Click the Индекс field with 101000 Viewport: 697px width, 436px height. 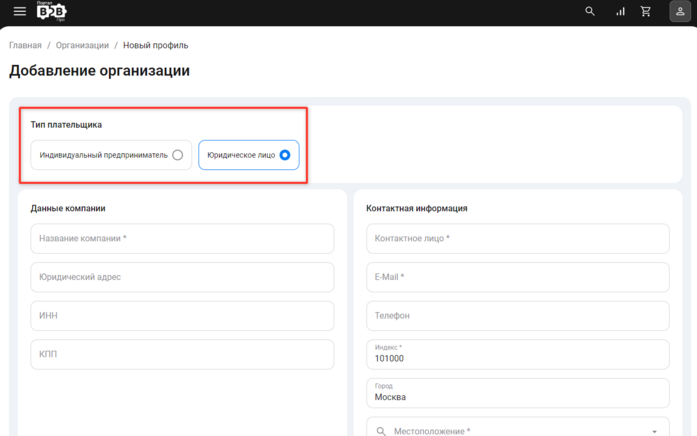point(518,355)
